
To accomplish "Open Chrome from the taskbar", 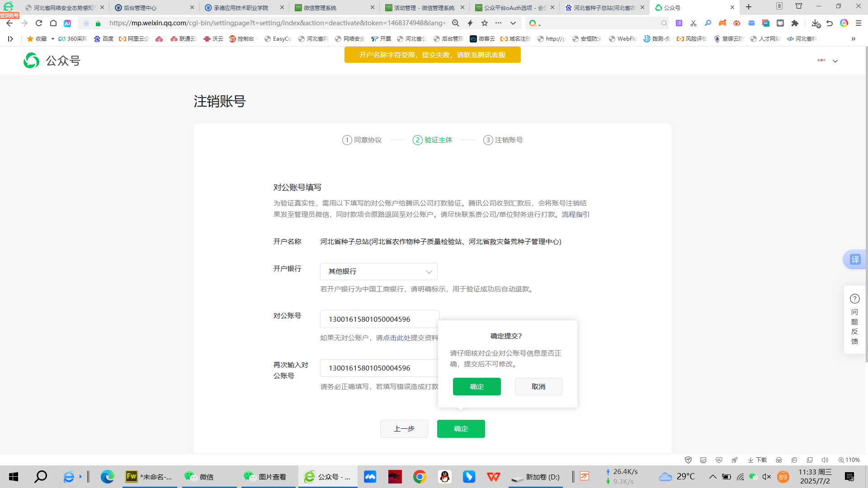I will point(420,477).
